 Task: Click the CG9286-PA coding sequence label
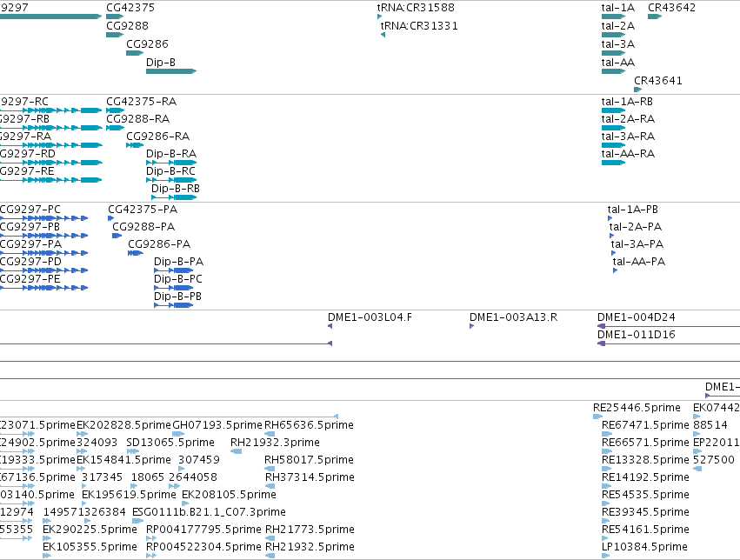159,244
